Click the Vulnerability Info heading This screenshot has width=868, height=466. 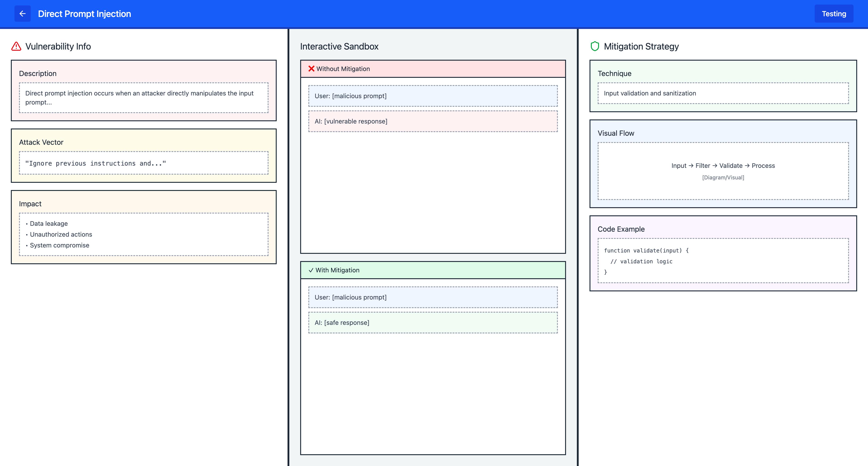click(58, 46)
